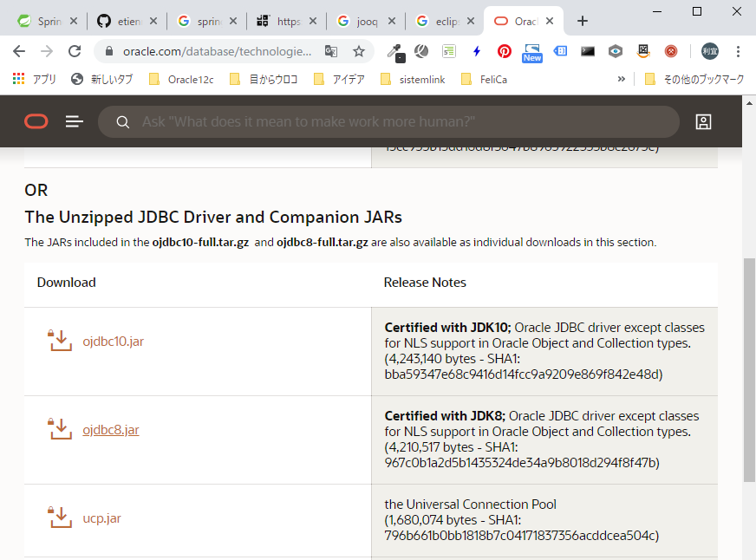The height and width of the screenshot is (560, 756).
Task: Click the 'Certified with JDK10;' text
Action: coord(447,328)
